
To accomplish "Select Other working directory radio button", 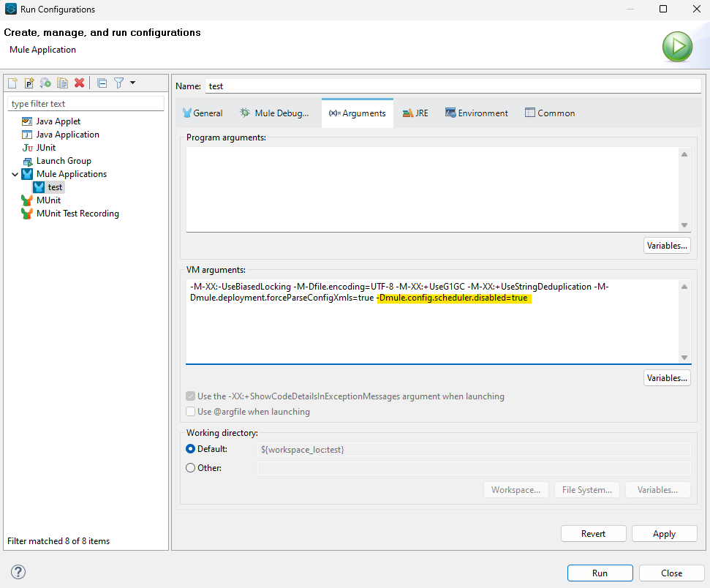I will coord(191,468).
